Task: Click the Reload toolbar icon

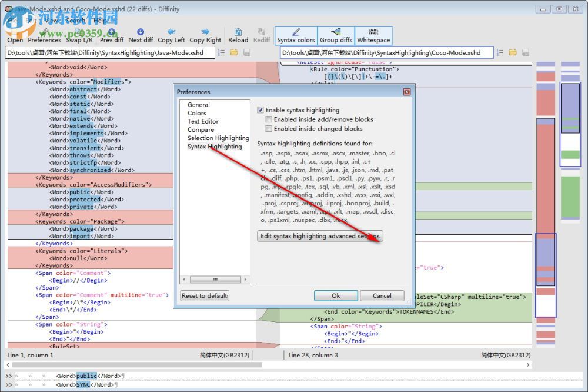Action: point(238,36)
